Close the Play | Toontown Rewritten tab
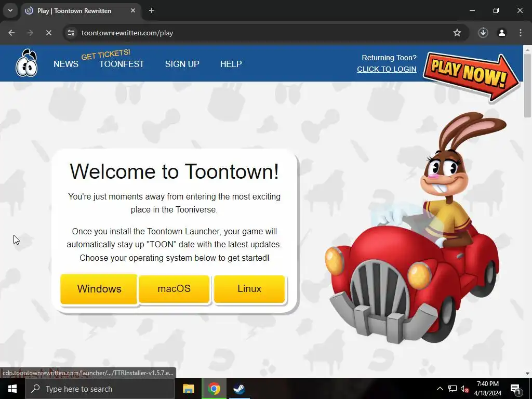The width and height of the screenshot is (532, 399). 133,10
